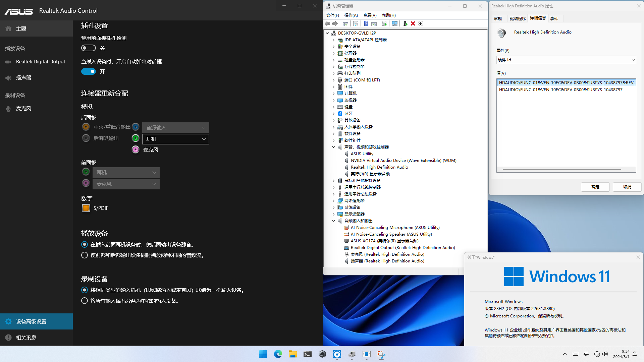Image resolution: width=644 pixels, height=362 pixels.
Task: Open the Realtek Digital Output device page
Action: coord(41,62)
